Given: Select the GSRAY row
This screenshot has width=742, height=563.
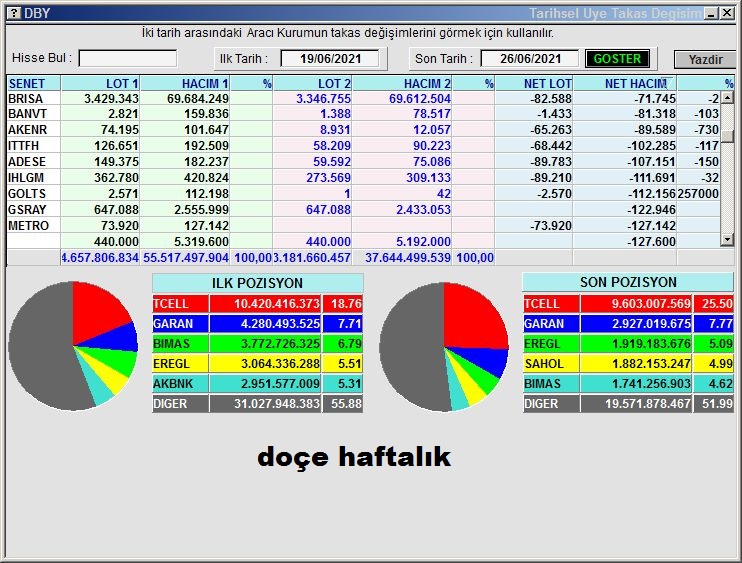Looking at the screenshot, I should 363,210.
